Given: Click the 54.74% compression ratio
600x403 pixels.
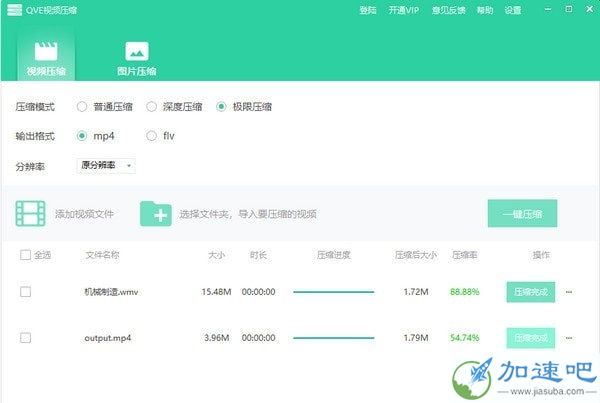Looking at the screenshot, I should pyautogui.click(x=465, y=338).
